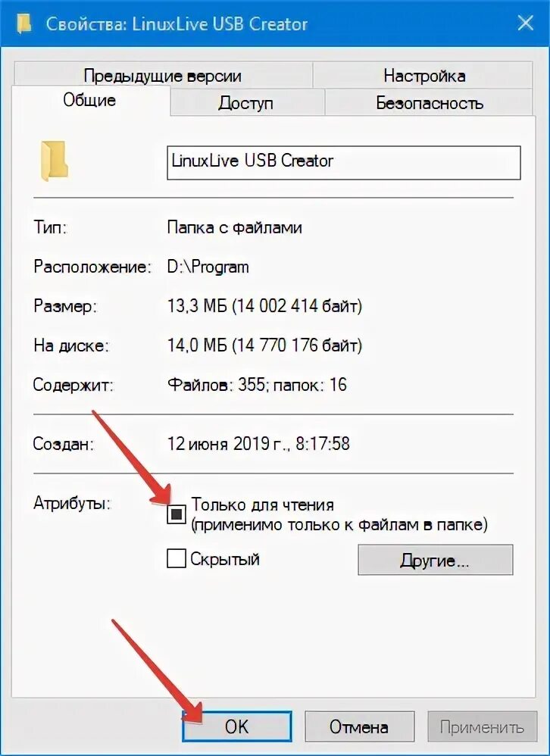Viewport: 550px width, 756px height.
Task: Click the folder name field "LinuxLive USB Creator"
Action: (x=344, y=163)
